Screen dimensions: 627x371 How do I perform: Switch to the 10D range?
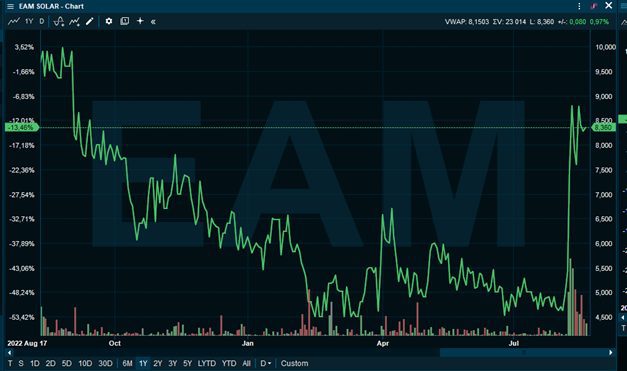tap(85, 363)
